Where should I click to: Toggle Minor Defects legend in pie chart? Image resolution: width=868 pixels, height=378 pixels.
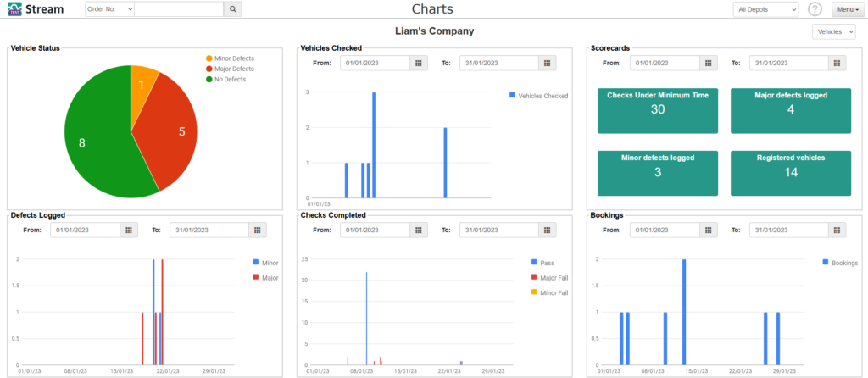pos(230,58)
